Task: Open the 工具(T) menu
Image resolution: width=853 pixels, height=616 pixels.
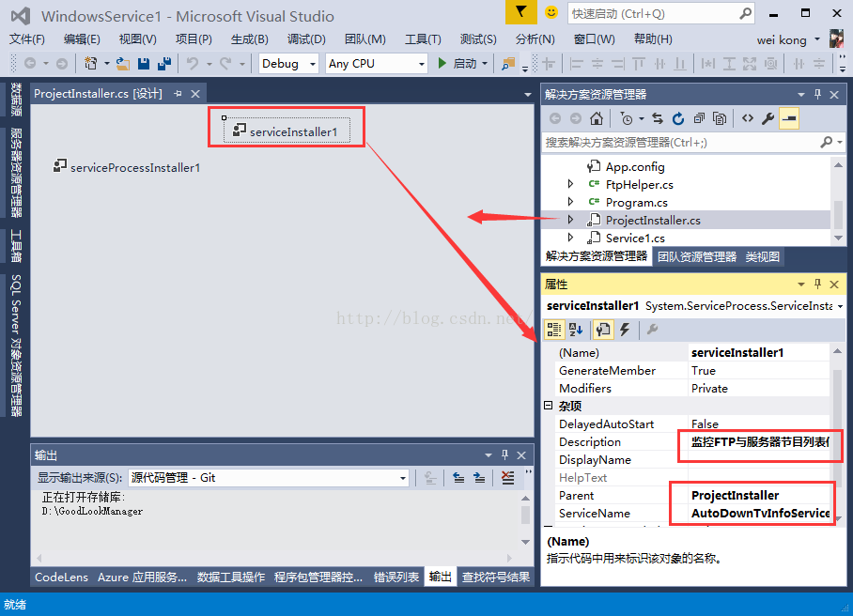Action: point(423,39)
